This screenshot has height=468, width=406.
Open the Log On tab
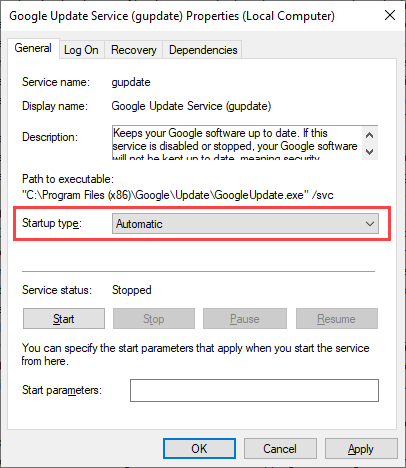point(81,50)
